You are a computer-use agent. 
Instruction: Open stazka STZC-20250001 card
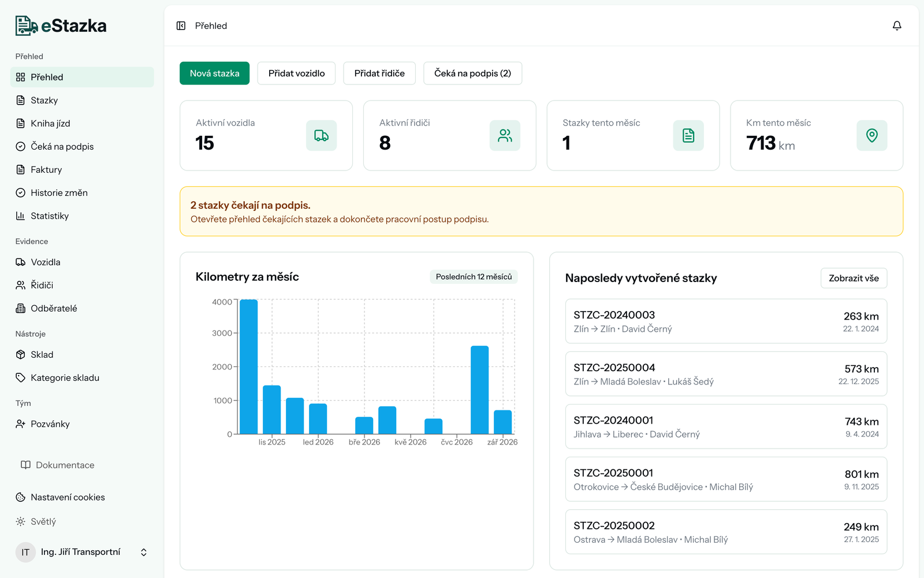coord(726,479)
